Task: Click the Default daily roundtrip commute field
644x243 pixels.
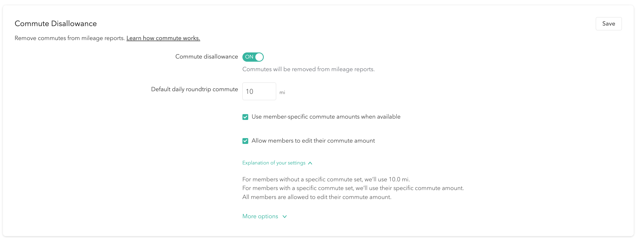Action: pyautogui.click(x=259, y=91)
